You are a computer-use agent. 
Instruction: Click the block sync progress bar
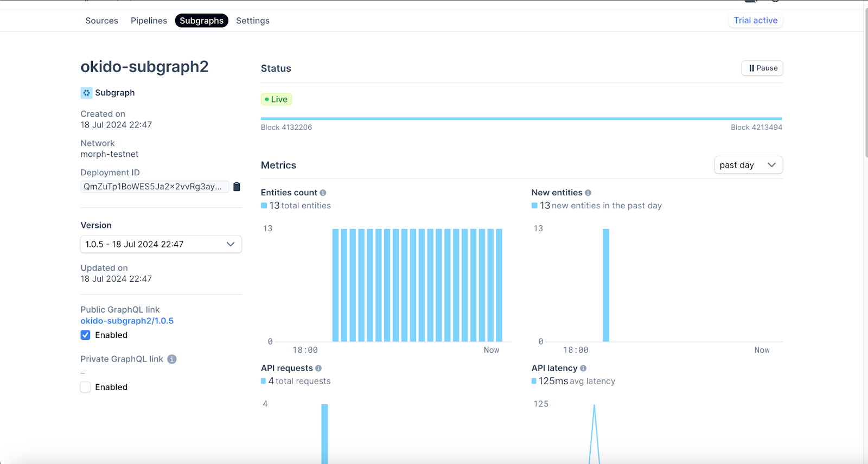[x=521, y=118]
